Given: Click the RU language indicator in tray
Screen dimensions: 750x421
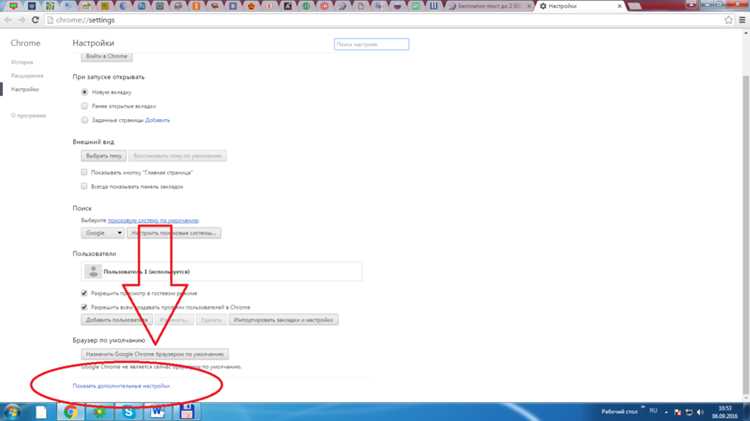Looking at the screenshot, I should tap(653, 411).
